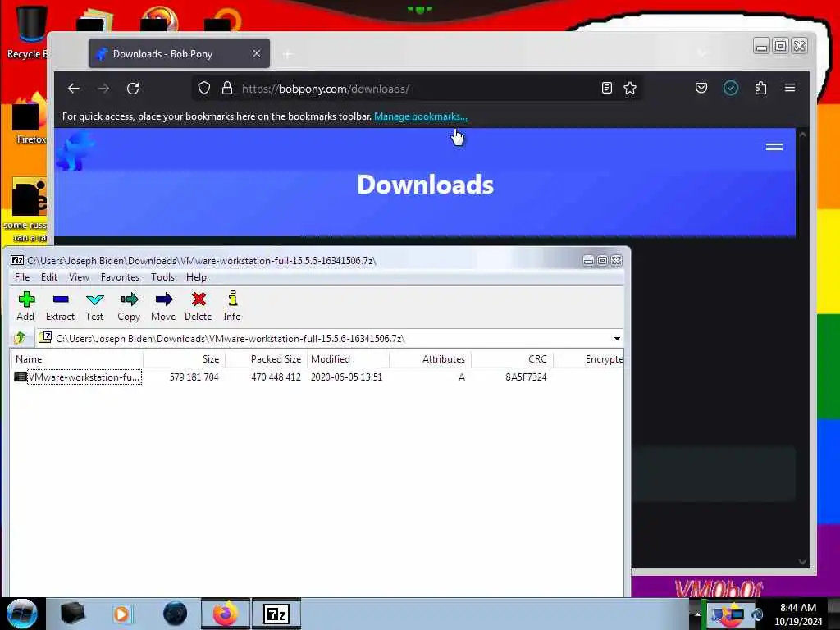The height and width of the screenshot is (630, 840).
Task: Reload the Bob Pony downloads page
Action: (133, 89)
